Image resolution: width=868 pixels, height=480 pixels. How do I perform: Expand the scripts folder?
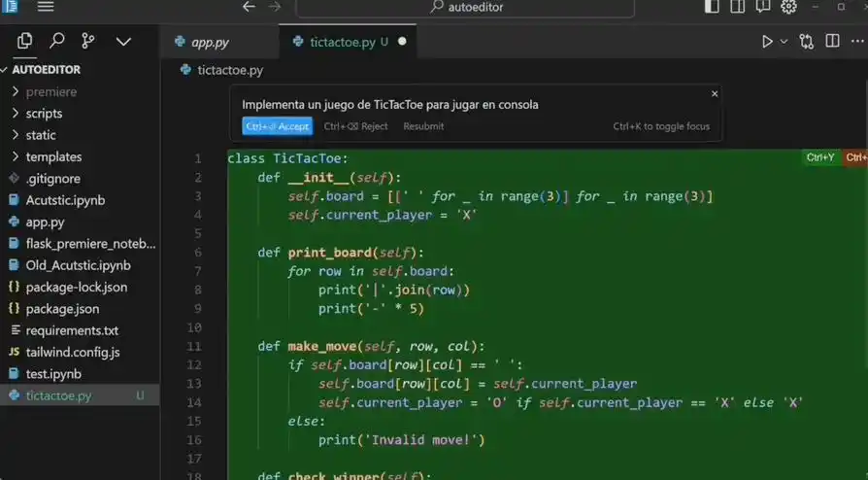coord(44,114)
